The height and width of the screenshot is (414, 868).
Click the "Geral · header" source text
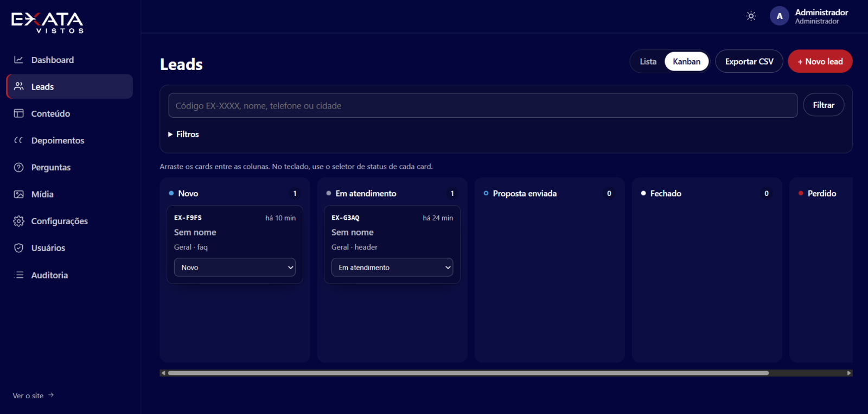click(354, 247)
